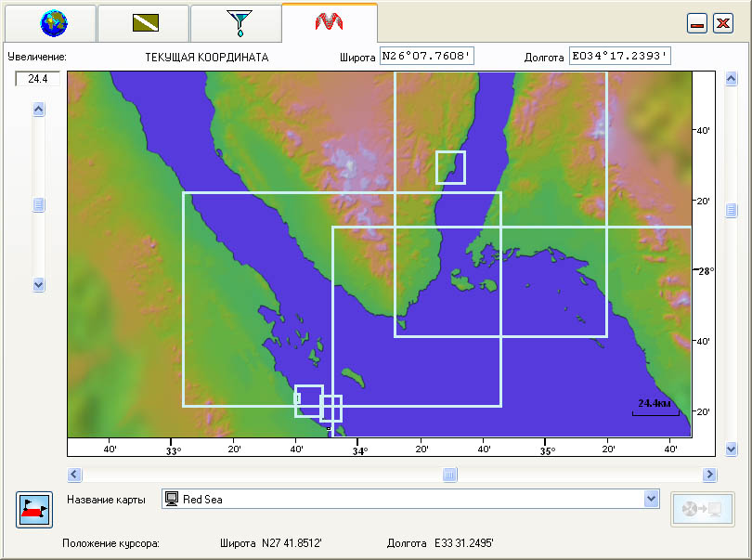Click the red flag button beside chart name
The height and width of the screenshot is (560, 752).
[33, 509]
